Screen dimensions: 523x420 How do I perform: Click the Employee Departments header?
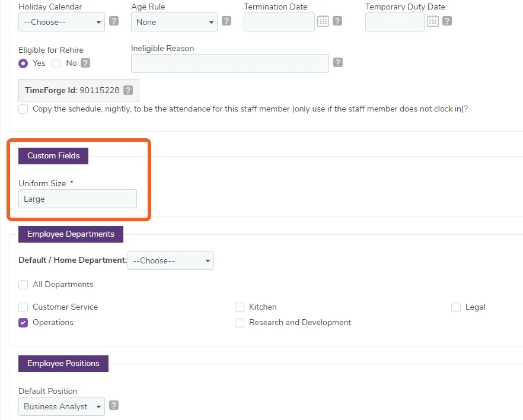71,234
